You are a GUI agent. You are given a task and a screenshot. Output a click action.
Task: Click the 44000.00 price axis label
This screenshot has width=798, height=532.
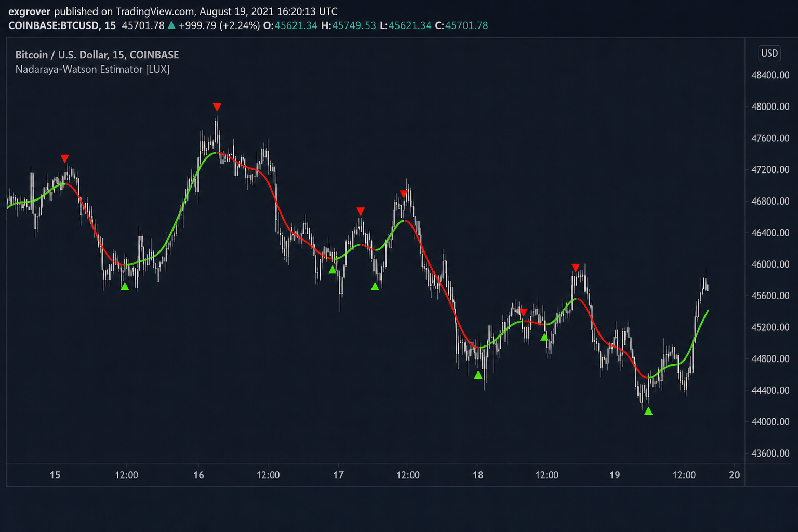(770, 422)
